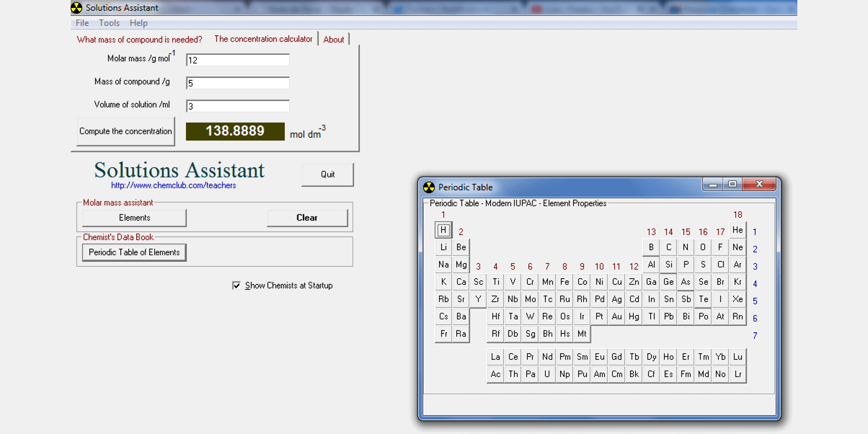Focus the Volume of solution field
The height and width of the screenshot is (434, 868).
pyautogui.click(x=237, y=106)
